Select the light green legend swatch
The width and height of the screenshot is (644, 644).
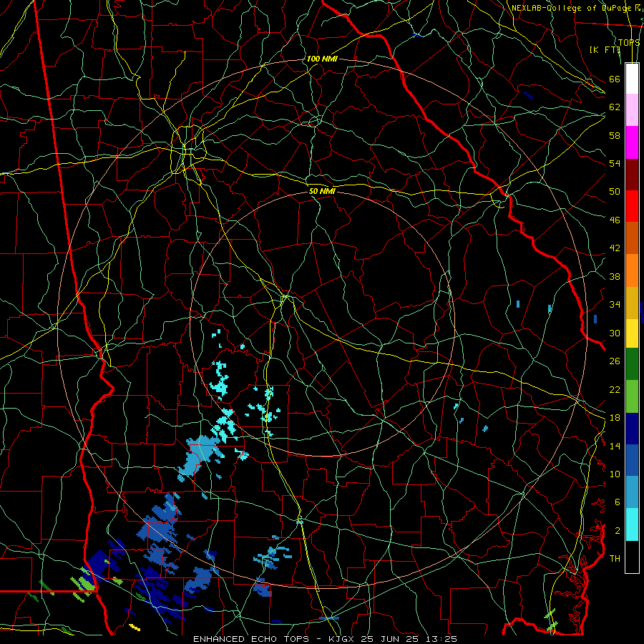pyautogui.click(x=632, y=396)
